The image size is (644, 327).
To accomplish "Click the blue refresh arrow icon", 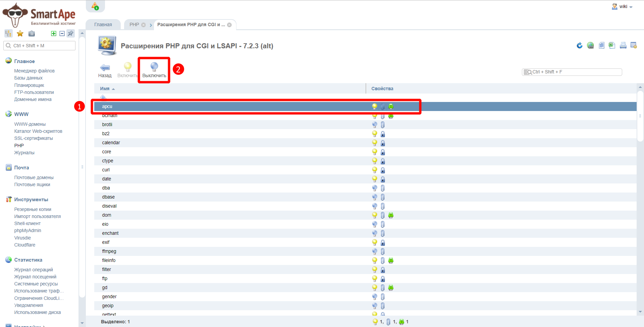I will click(x=579, y=46).
